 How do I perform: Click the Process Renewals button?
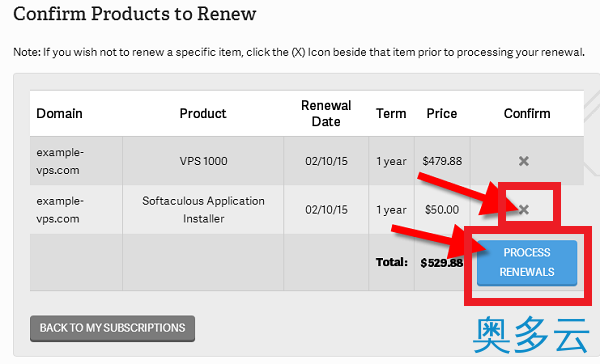tap(527, 263)
